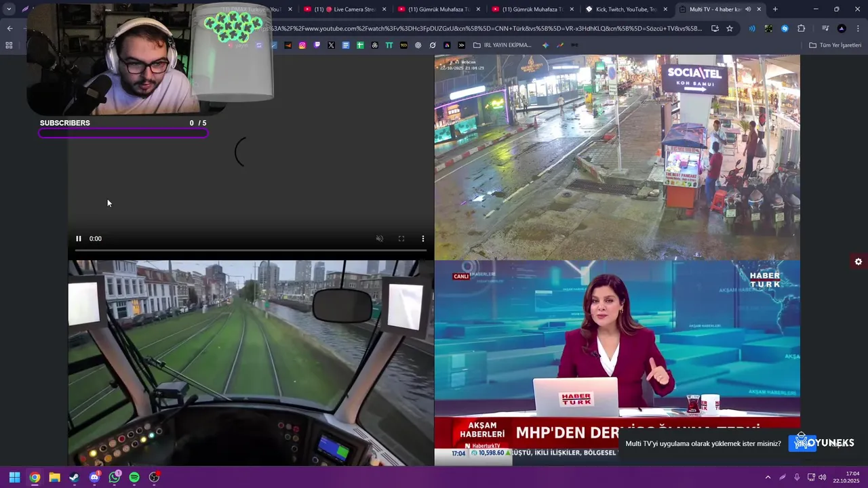Click the install app icon in address bar
This screenshot has width=868, height=488.
(715, 28)
